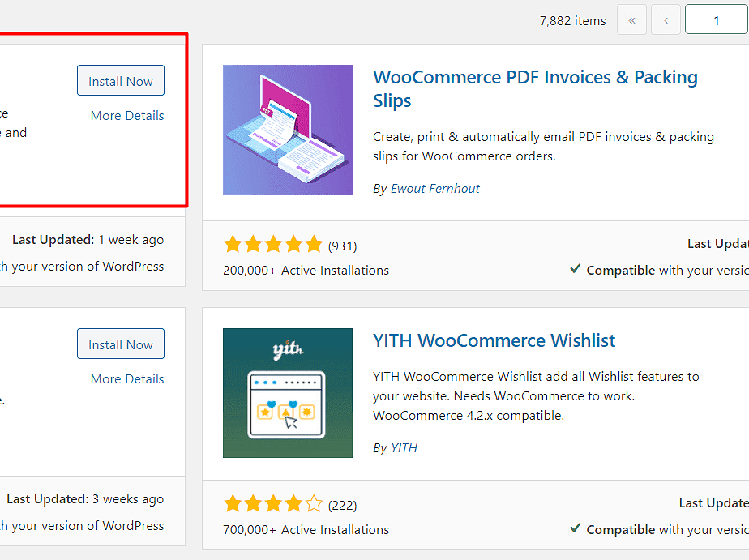Click the compatible checkmark for YITH Wishlist plugin
Screen dimensions: 749x560
(576, 528)
